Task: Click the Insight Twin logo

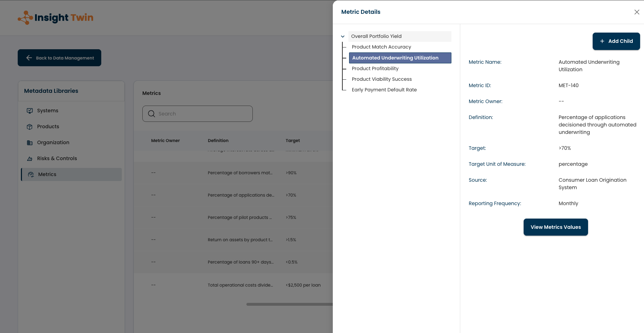Action: point(56,18)
